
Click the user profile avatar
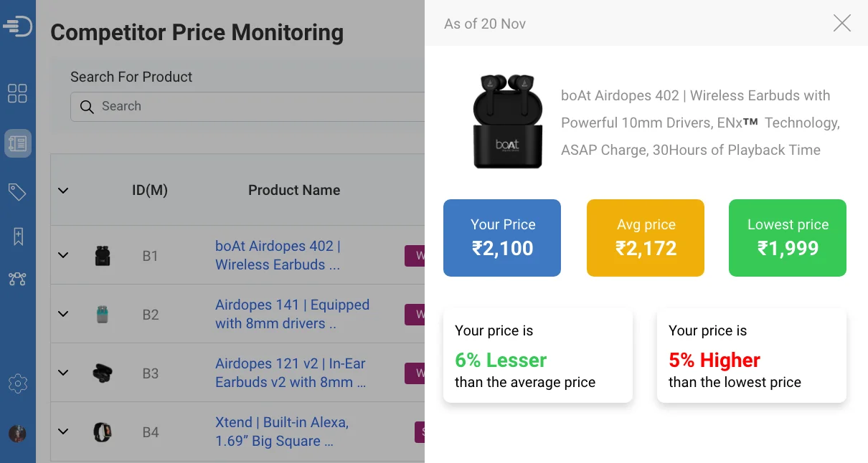coord(17,434)
